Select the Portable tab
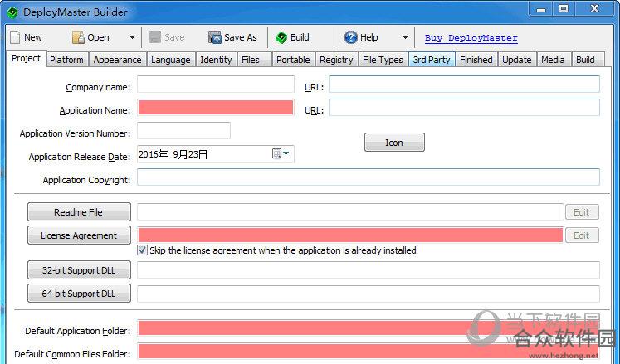Screen dimensions: 620x364 [293, 60]
